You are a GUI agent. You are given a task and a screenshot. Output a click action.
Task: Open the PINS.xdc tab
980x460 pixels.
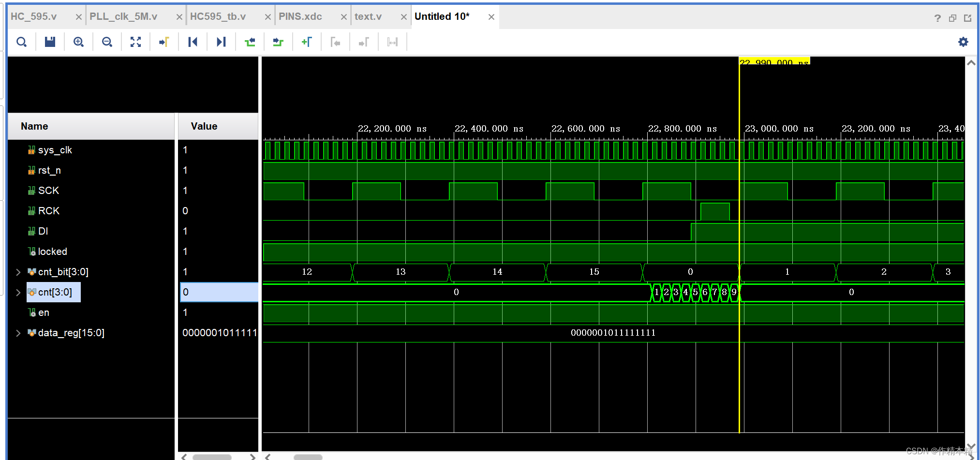coord(300,15)
